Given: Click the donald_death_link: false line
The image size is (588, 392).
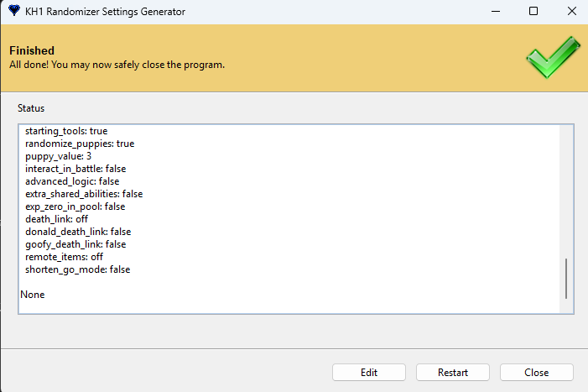Looking at the screenshot, I should pyautogui.click(x=78, y=232).
